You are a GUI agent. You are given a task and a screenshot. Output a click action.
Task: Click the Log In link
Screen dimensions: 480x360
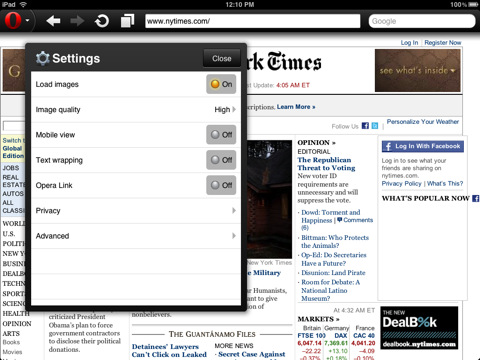pos(409,43)
